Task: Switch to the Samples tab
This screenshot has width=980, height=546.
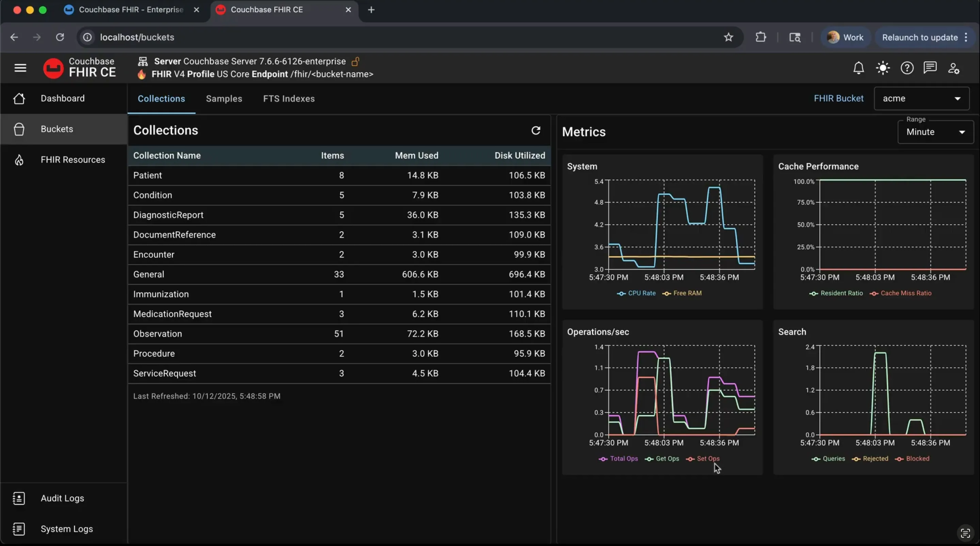Action: [x=224, y=99]
